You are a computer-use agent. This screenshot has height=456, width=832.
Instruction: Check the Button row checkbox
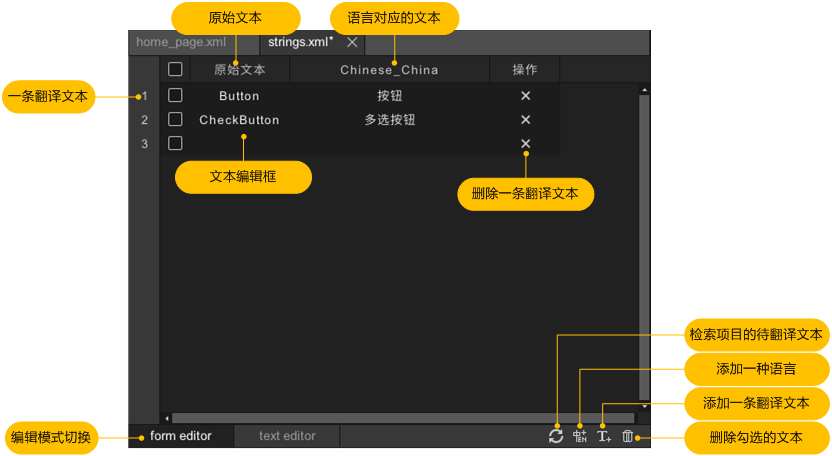pyautogui.click(x=175, y=95)
